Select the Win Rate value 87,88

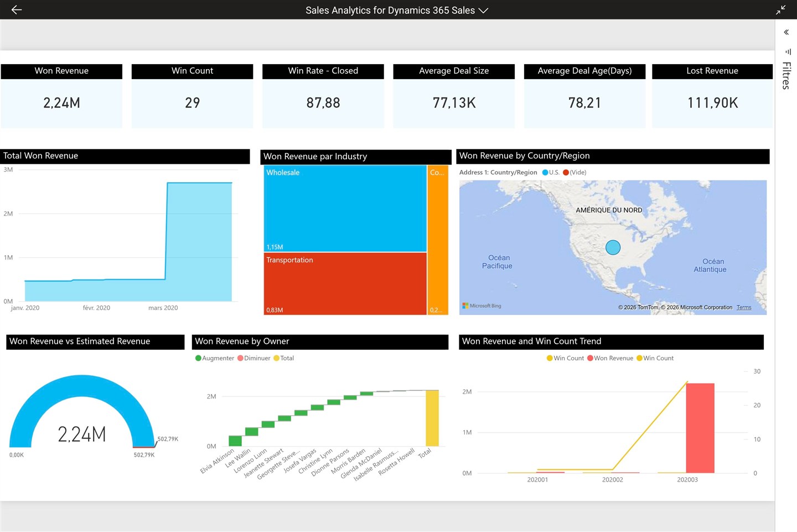[323, 103]
